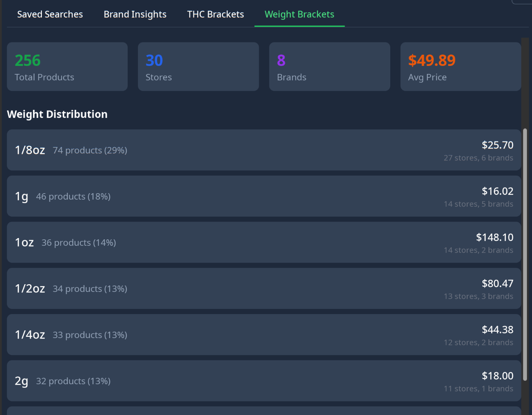Click the Weight Distribution heading

pyautogui.click(x=57, y=114)
